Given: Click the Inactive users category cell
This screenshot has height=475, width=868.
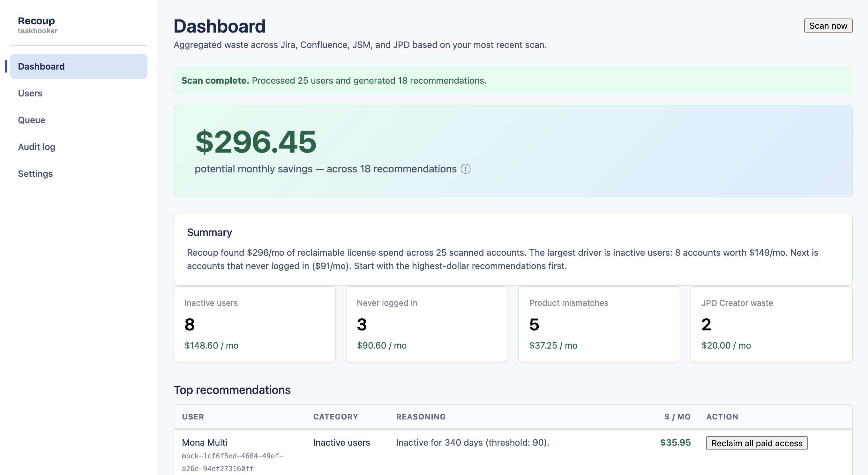Looking at the screenshot, I should pos(341,443).
